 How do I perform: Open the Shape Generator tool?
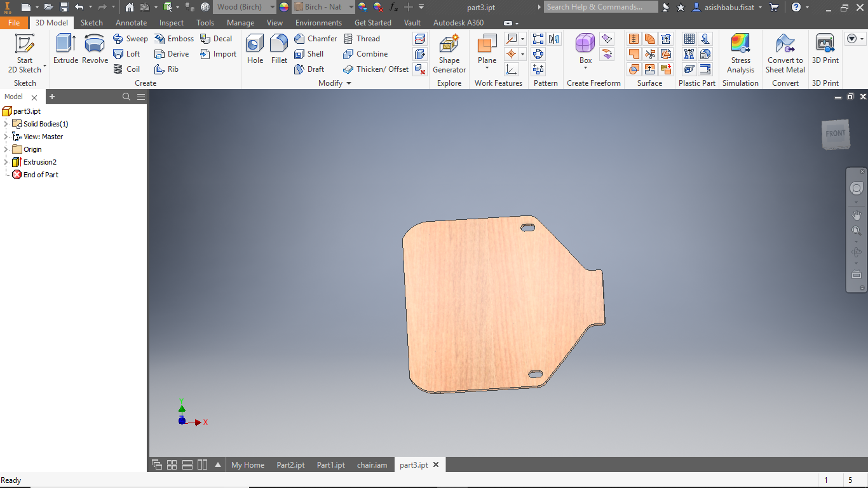click(449, 53)
